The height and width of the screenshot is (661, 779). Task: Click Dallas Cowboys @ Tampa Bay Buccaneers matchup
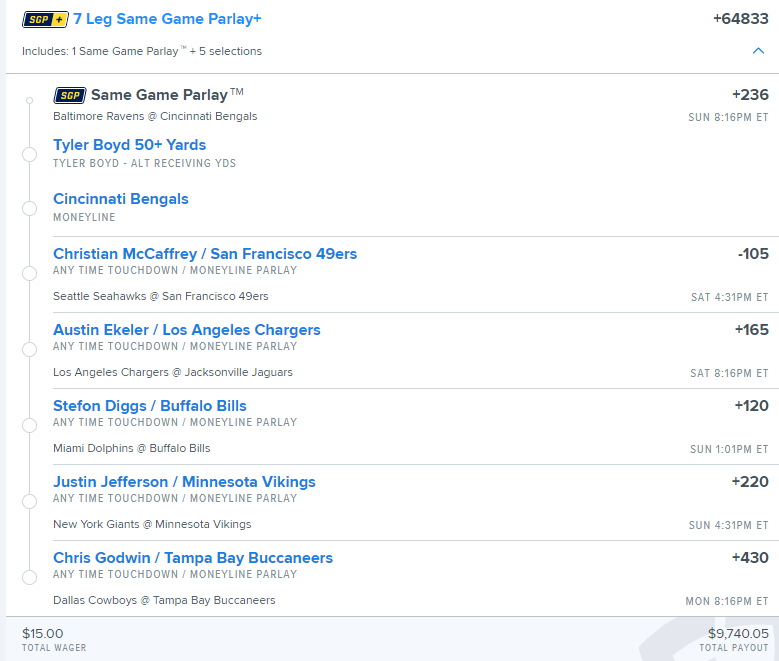coord(164,600)
